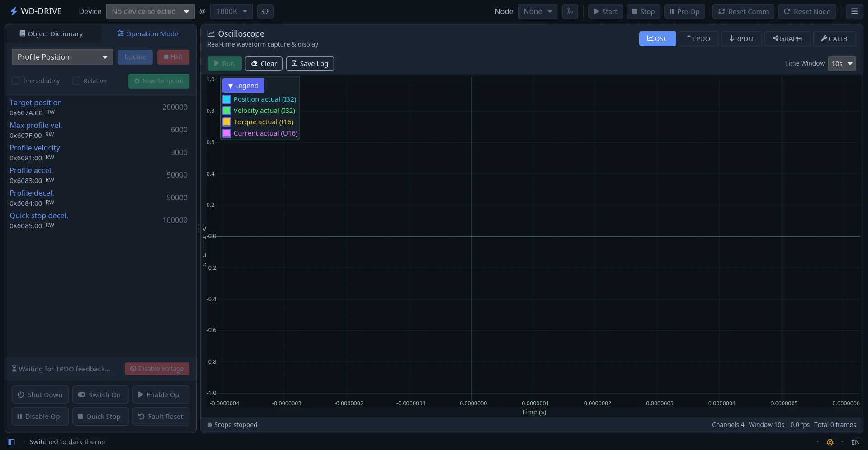Viewport: 868px width, 450px height.
Task: Click the Target position label
Action: tap(36, 103)
